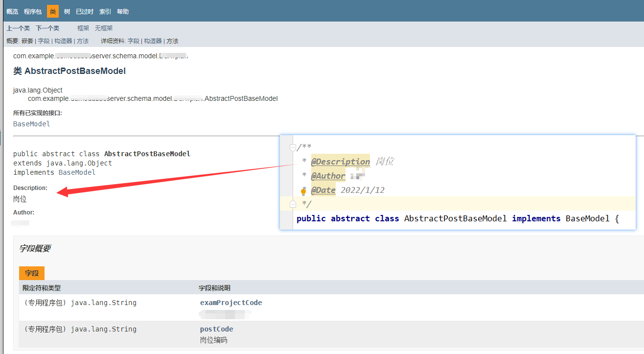
Task: Open the 树 navigation tab
Action: (x=67, y=11)
